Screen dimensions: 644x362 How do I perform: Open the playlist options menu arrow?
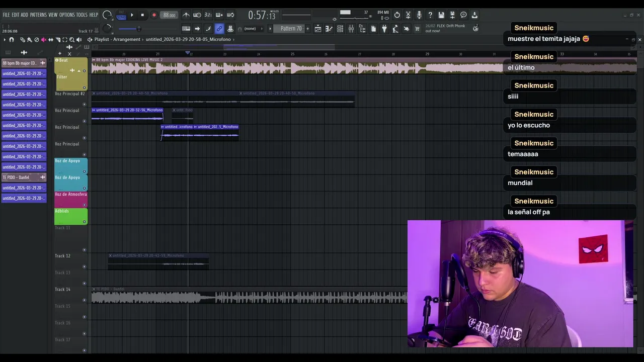coord(5,39)
